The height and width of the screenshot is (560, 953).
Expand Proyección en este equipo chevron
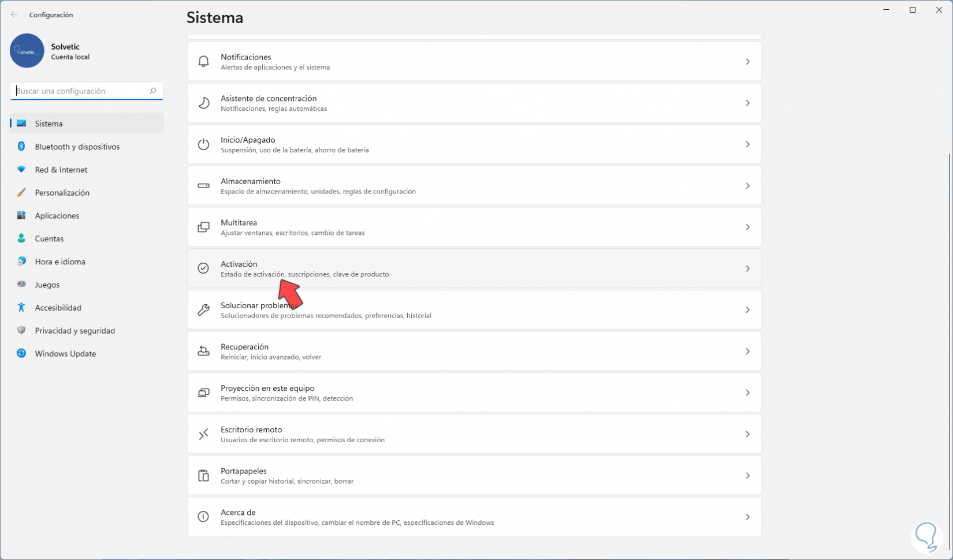[747, 393]
